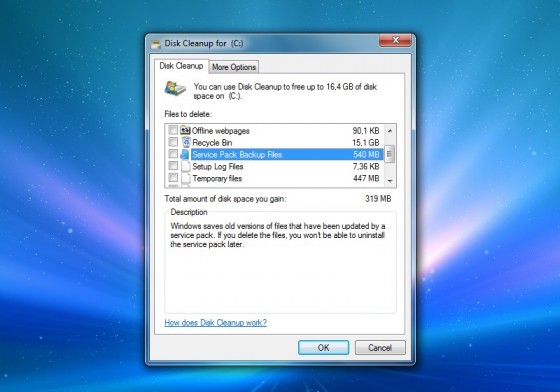Open the How does Disk Cleanup work link
Viewport: 560px width, 392px height.
[215, 322]
